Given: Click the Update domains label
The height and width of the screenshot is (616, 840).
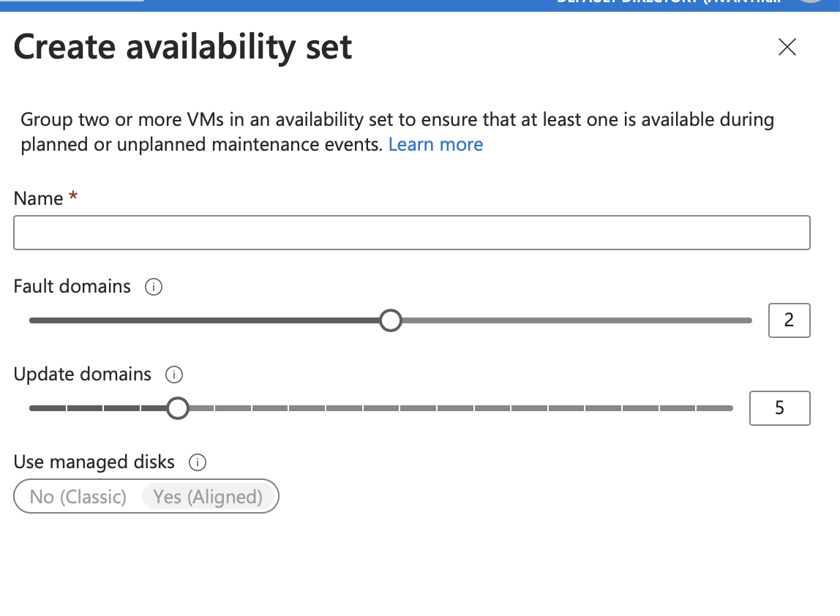Looking at the screenshot, I should [83, 375].
